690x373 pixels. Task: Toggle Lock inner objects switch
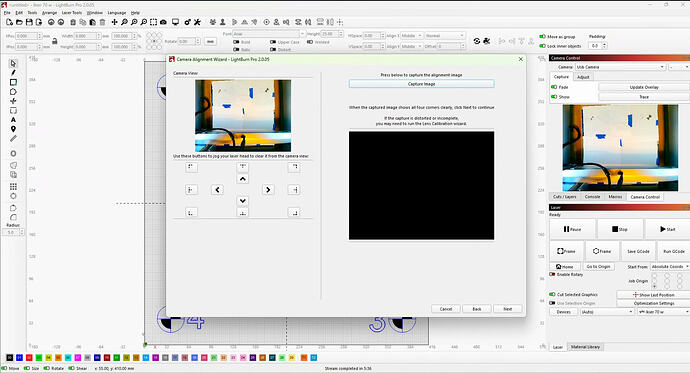pos(543,46)
